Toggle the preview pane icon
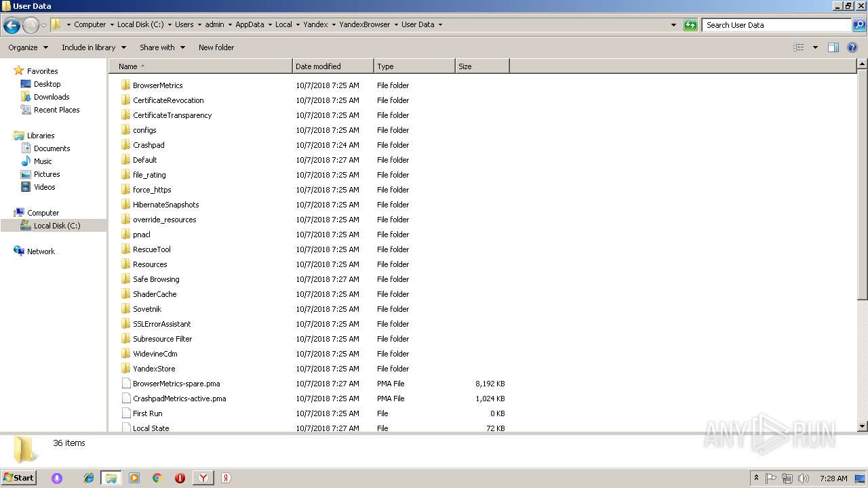This screenshot has width=868, height=488. (x=833, y=47)
